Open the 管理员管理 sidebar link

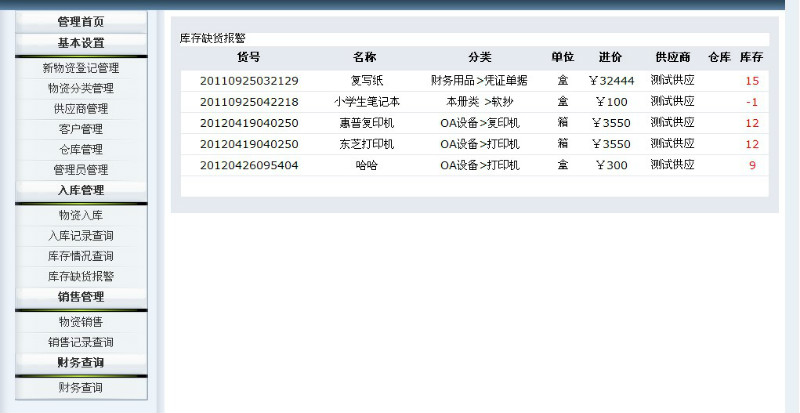click(x=80, y=170)
